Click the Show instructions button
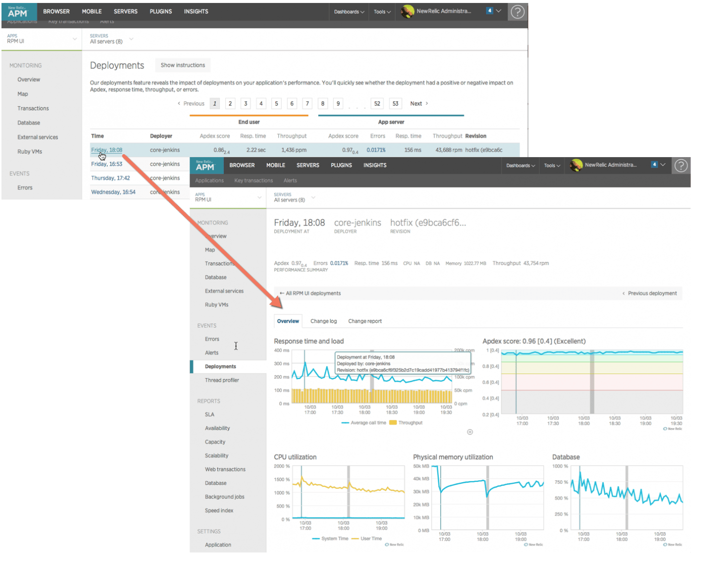Image resolution: width=718 pixels, height=588 pixels. tap(182, 65)
